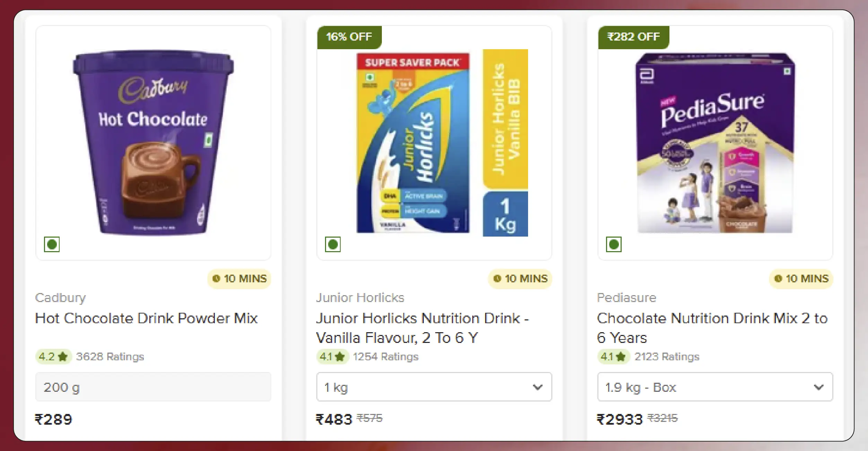Open the 1.9 kg - Box quantity dropdown
This screenshot has width=868, height=451.
pos(715,387)
